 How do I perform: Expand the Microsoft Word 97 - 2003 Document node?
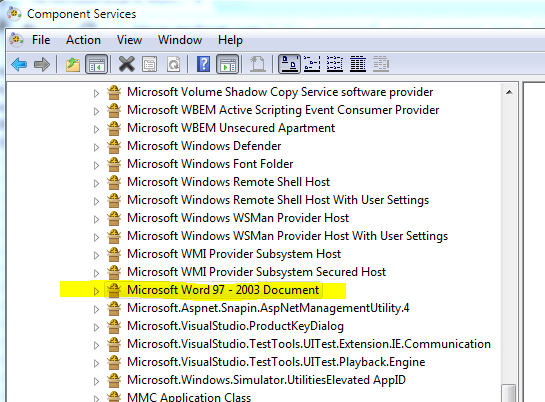[x=96, y=291]
